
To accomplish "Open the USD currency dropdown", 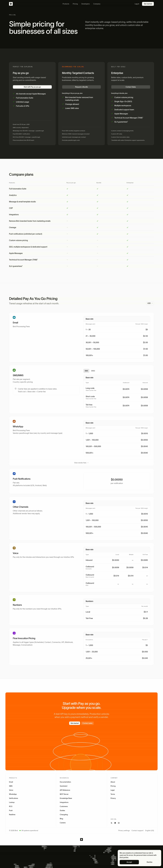I will 150,303.
